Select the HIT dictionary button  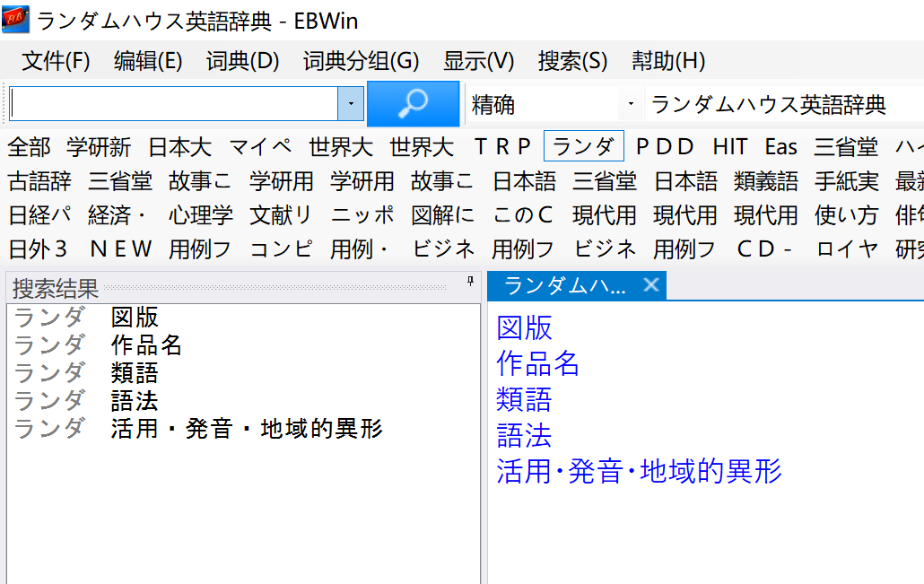(730, 146)
